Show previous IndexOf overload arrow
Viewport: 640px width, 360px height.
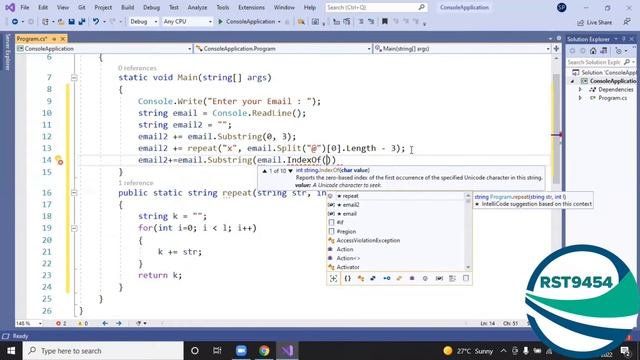[x=264, y=171]
